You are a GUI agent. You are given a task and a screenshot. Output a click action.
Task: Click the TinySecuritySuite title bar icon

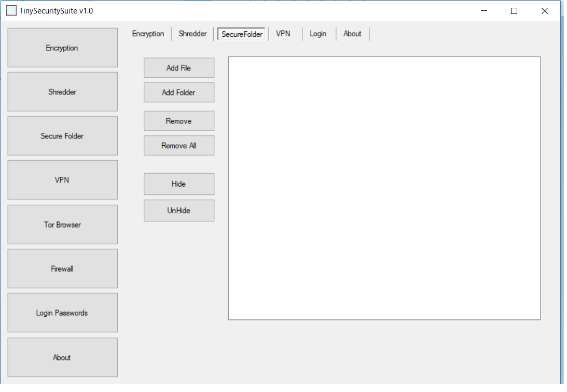click(11, 11)
